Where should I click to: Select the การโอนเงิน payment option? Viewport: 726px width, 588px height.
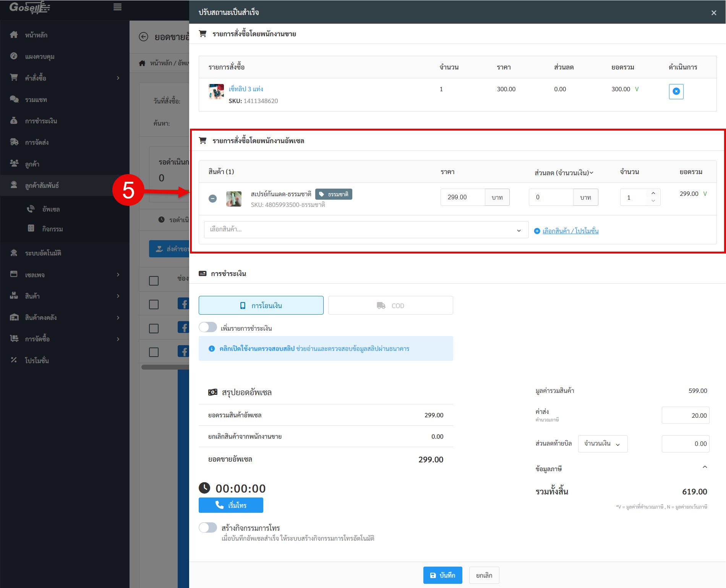click(261, 305)
